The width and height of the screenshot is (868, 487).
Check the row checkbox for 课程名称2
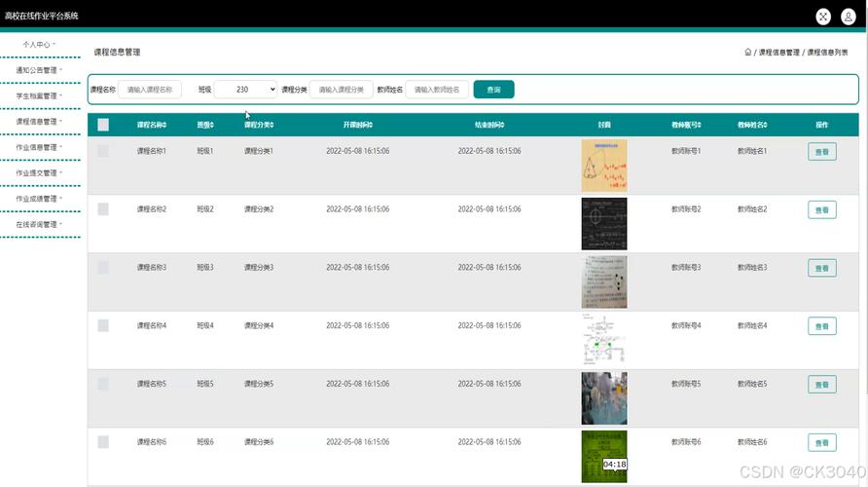[x=103, y=208]
